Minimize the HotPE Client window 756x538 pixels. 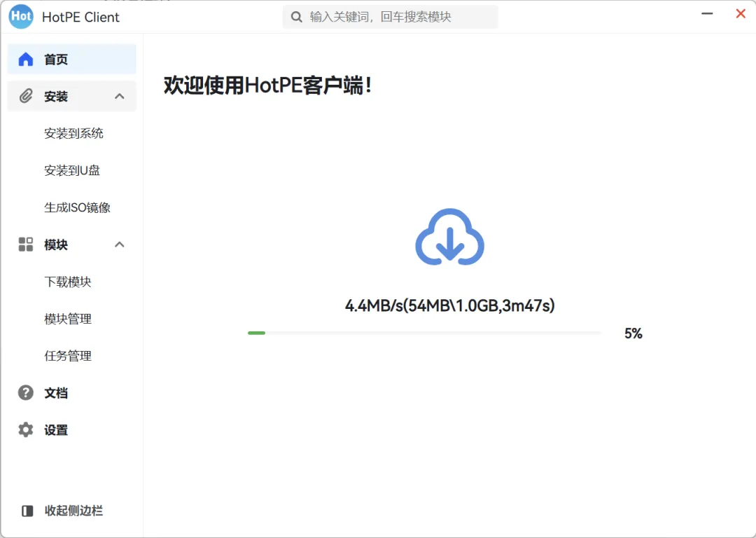pyautogui.click(x=707, y=13)
